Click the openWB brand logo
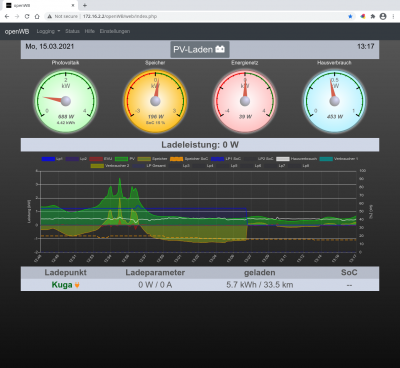Viewport: 400px width, 368px height. [x=17, y=31]
